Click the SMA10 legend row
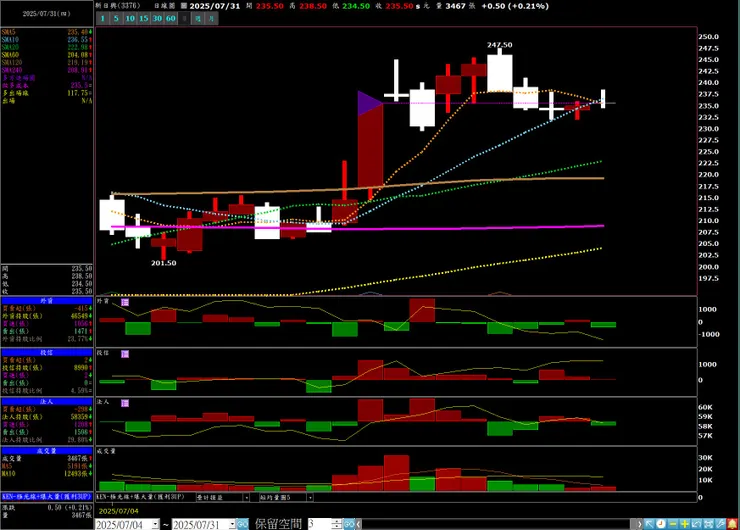Image resolution: width=740 pixels, height=530 pixels. (x=47, y=40)
